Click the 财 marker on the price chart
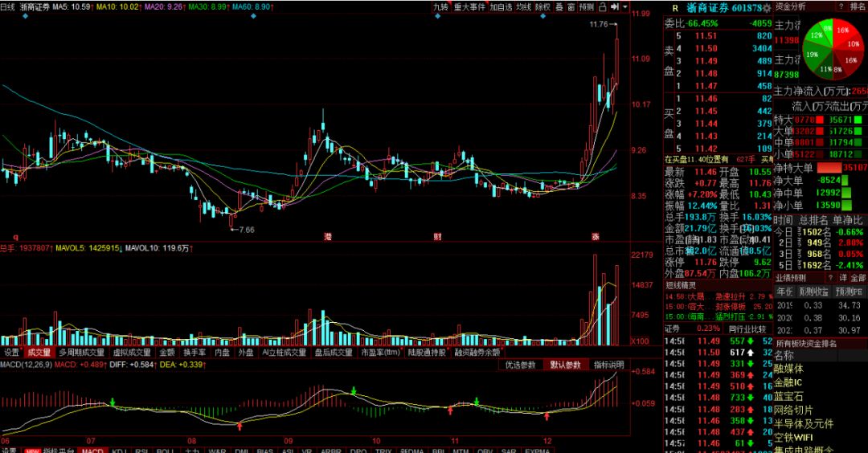The image size is (868, 453). 437,237
